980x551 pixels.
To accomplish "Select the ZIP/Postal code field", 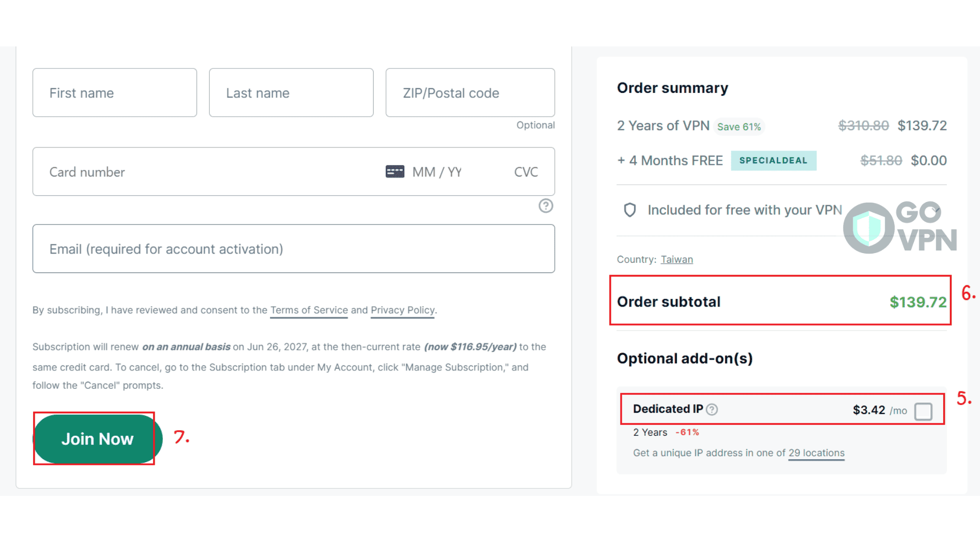I will point(470,93).
